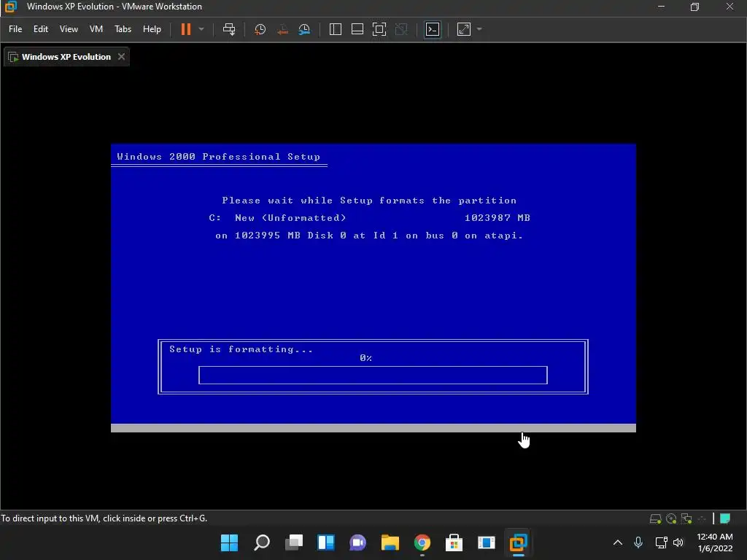Restore down the VMware Workstation window

pos(694,7)
